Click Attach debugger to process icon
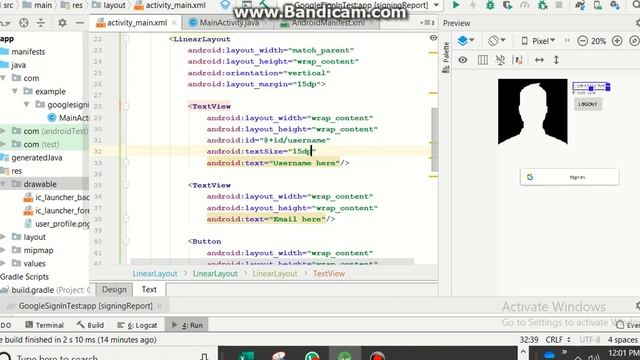 click(x=542, y=5)
